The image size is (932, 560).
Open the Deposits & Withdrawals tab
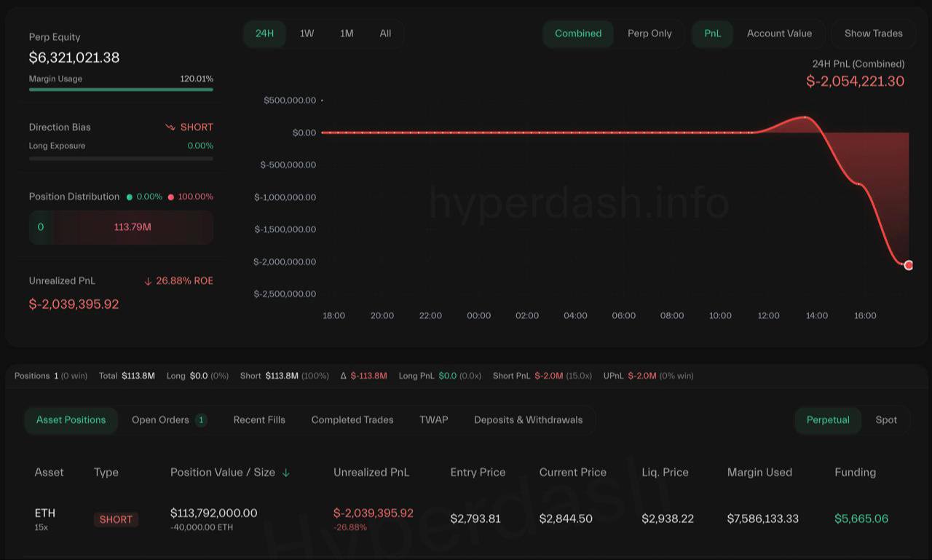pyautogui.click(x=529, y=420)
